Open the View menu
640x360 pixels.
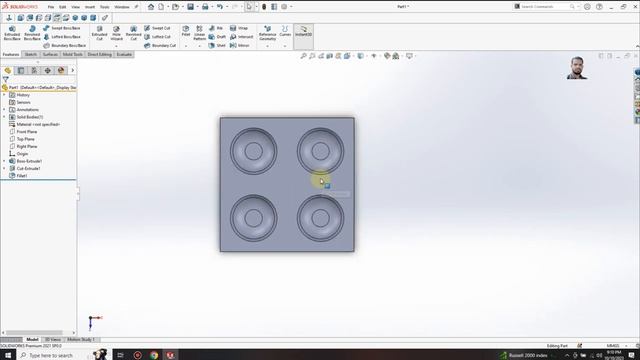76,7
